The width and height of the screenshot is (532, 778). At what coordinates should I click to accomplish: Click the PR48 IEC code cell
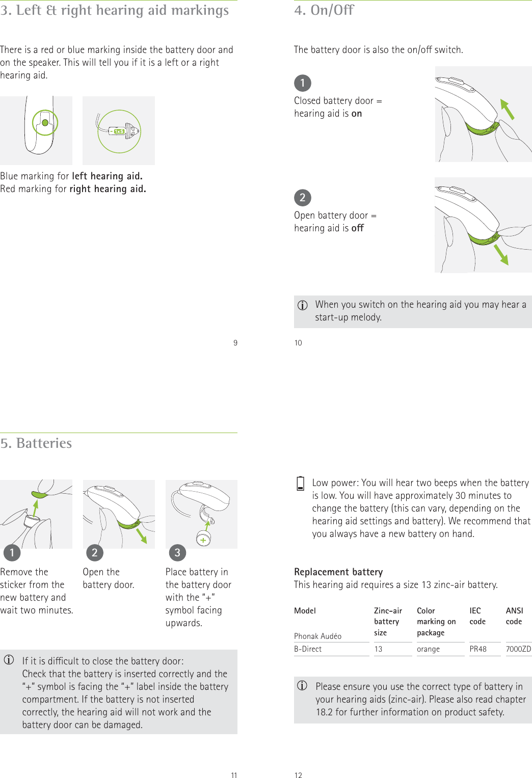click(x=478, y=649)
